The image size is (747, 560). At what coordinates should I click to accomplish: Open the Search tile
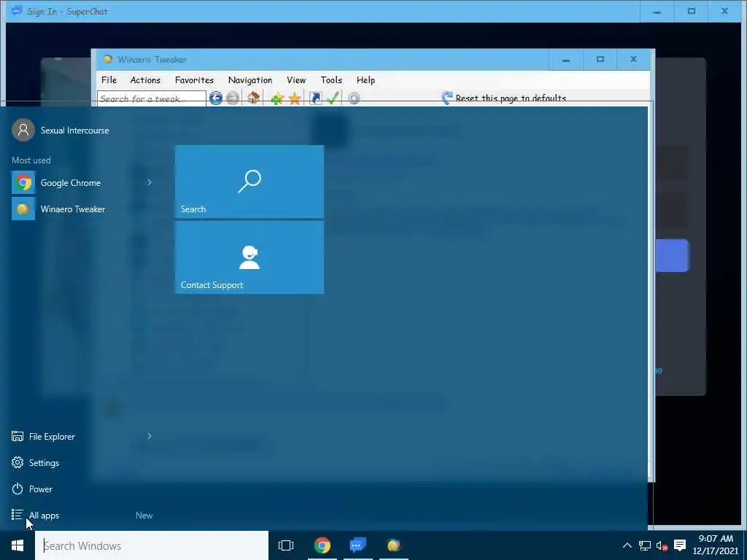249,182
